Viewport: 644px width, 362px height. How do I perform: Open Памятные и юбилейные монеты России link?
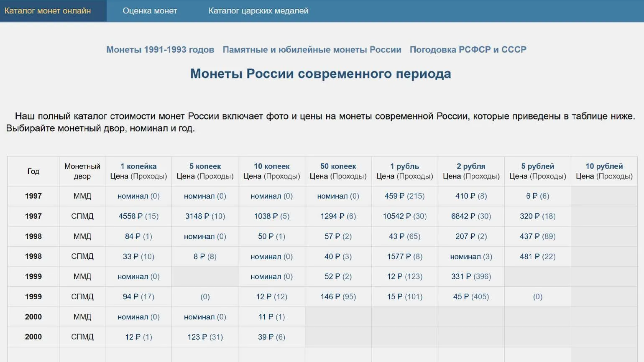(312, 50)
